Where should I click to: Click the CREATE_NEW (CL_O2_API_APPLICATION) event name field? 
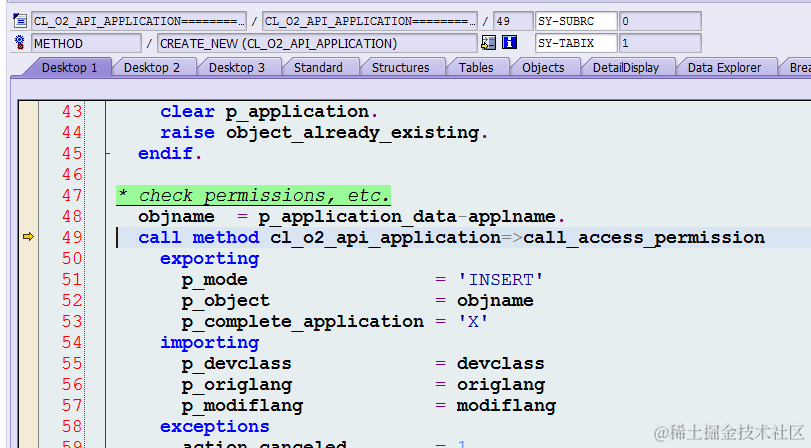(317, 43)
